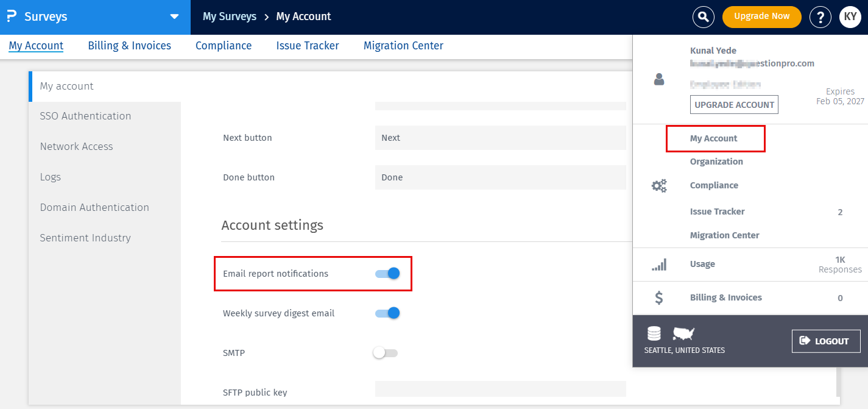Image resolution: width=868 pixels, height=409 pixels.
Task: Disable Email report notifications
Action: click(386, 273)
